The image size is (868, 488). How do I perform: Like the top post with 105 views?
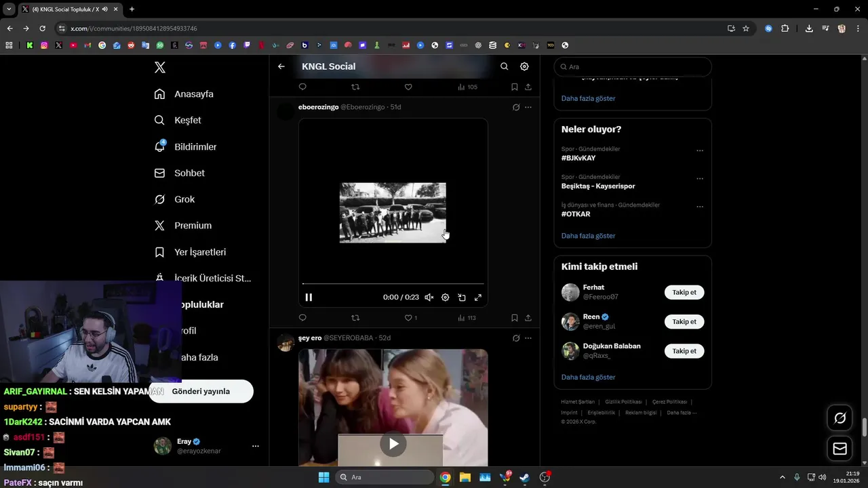tap(408, 87)
